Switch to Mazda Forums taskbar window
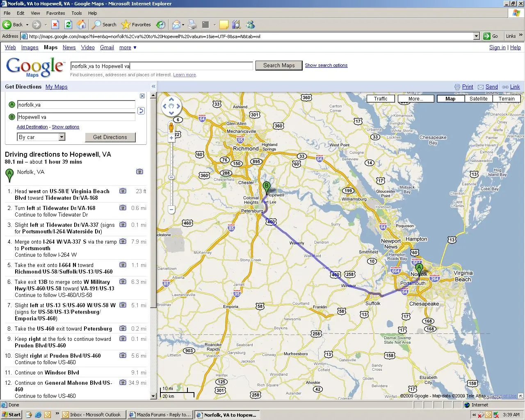The image size is (525, 420). click(160, 415)
